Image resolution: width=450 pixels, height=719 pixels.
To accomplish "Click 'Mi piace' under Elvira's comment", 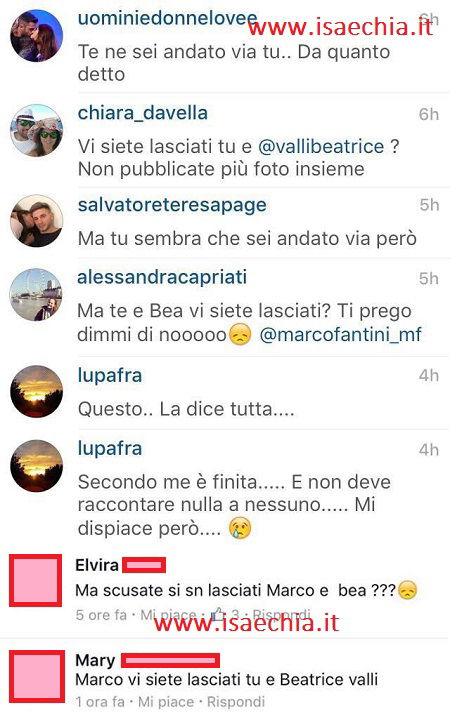I will click(x=168, y=614).
